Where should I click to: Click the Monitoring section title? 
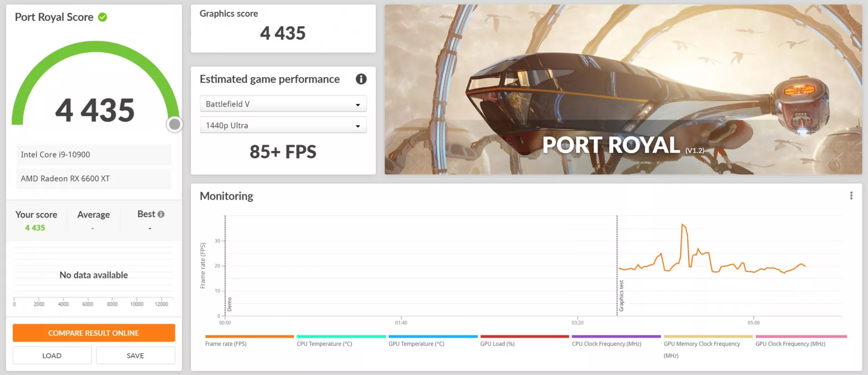[226, 196]
